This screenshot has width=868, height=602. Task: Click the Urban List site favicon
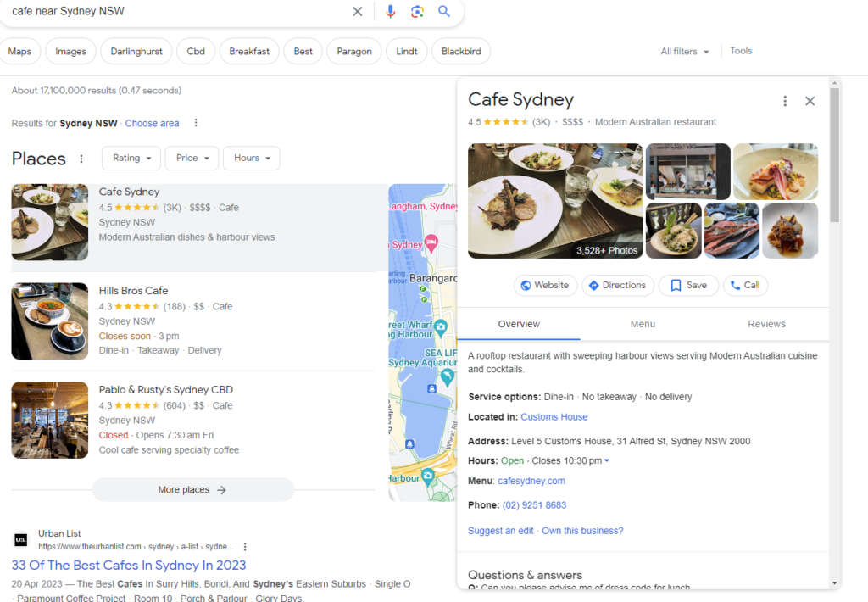point(21,539)
